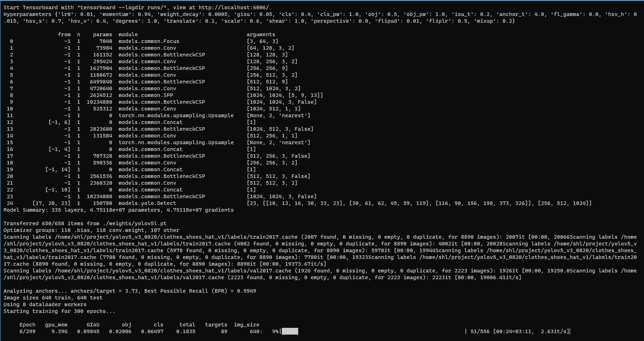Select the Epoch column header
The height and width of the screenshot is (341, 644).
(x=27, y=324)
